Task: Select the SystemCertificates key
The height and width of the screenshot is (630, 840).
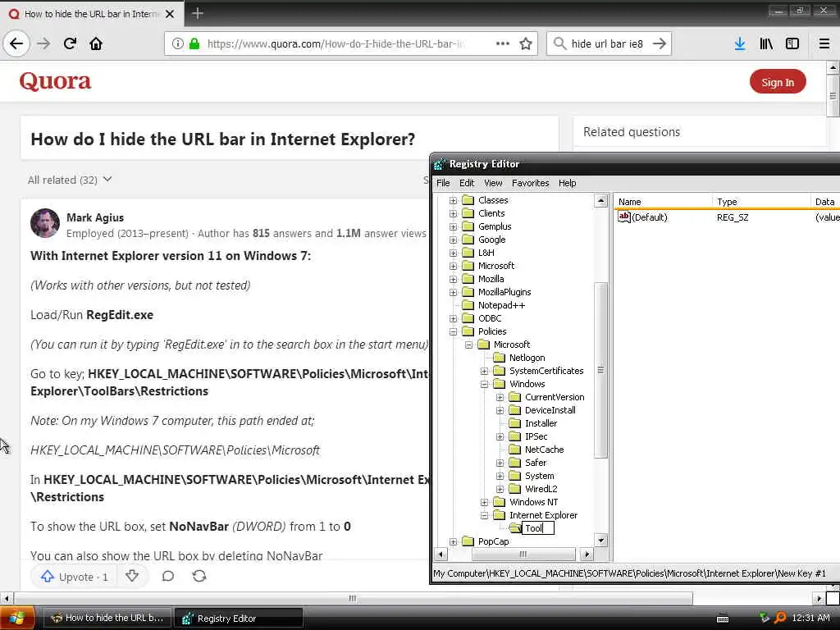Action: coord(546,371)
